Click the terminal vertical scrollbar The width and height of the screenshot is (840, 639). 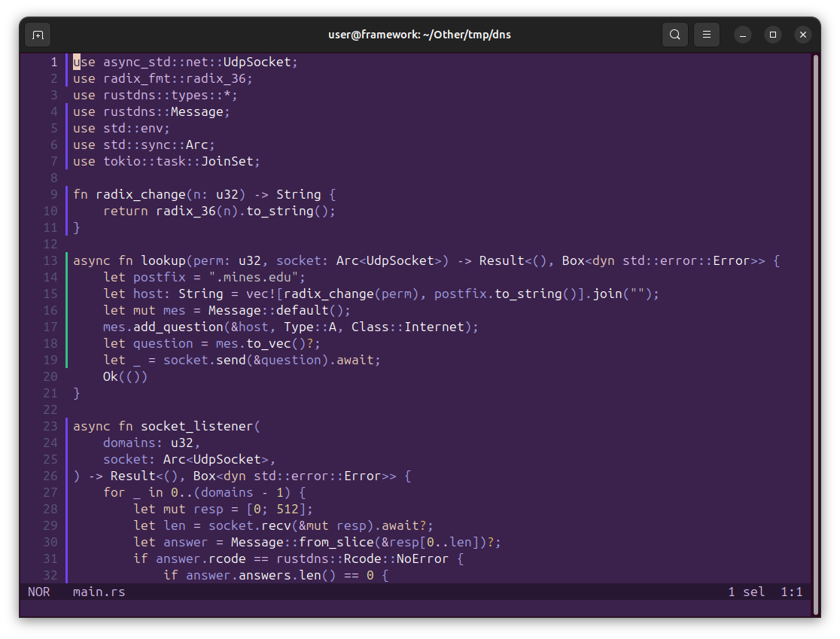pyautogui.click(x=816, y=335)
